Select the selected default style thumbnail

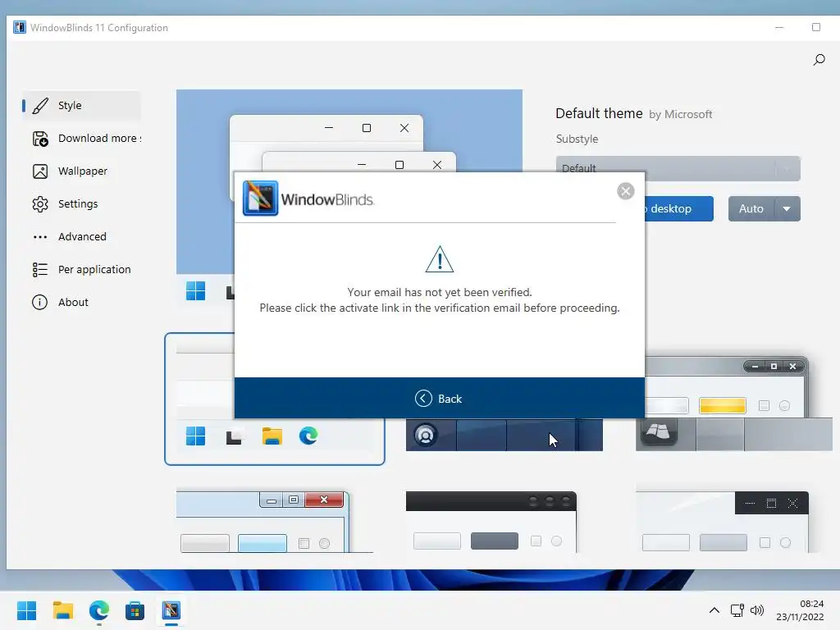coord(274,441)
